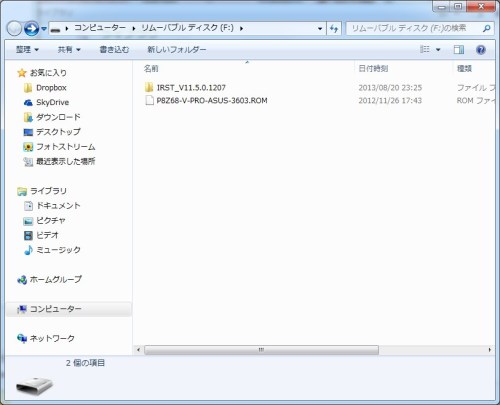Viewport: 500px width, 405px height.
Task: Sort by 種類 column header
Action: [464, 69]
